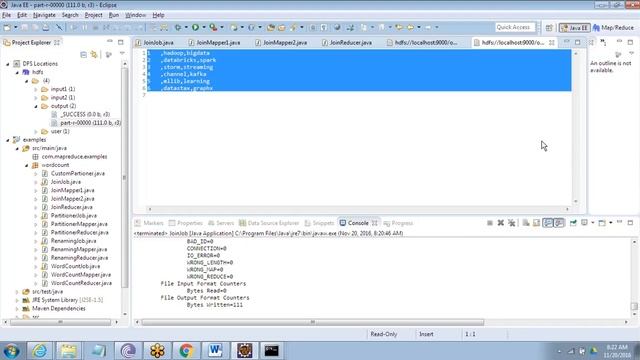Click Display Selected Console monitor icon

tap(584, 223)
